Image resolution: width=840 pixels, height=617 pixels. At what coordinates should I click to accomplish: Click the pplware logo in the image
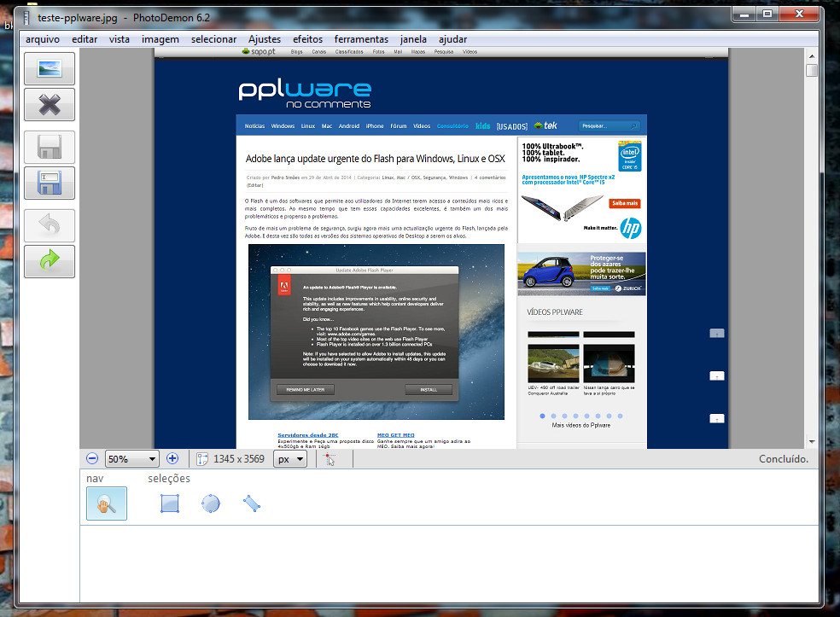pyautogui.click(x=305, y=94)
